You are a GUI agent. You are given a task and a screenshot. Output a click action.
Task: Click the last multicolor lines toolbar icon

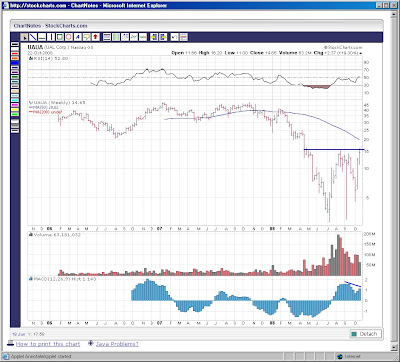184,37
